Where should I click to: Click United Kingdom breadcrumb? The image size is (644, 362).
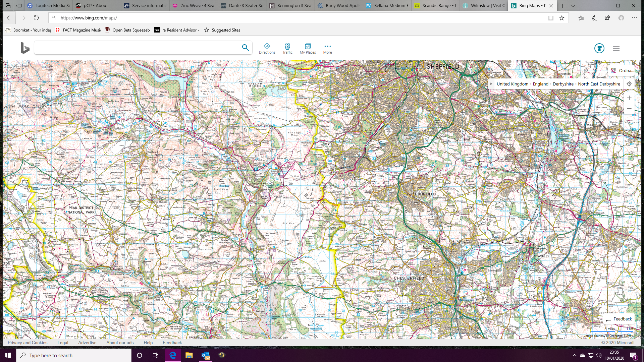(x=513, y=84)
